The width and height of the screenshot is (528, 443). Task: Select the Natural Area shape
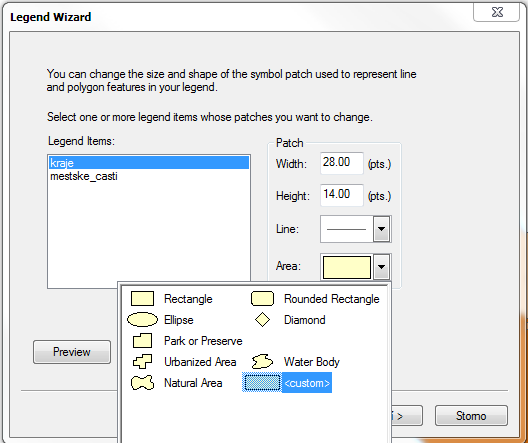click(176, 383)
